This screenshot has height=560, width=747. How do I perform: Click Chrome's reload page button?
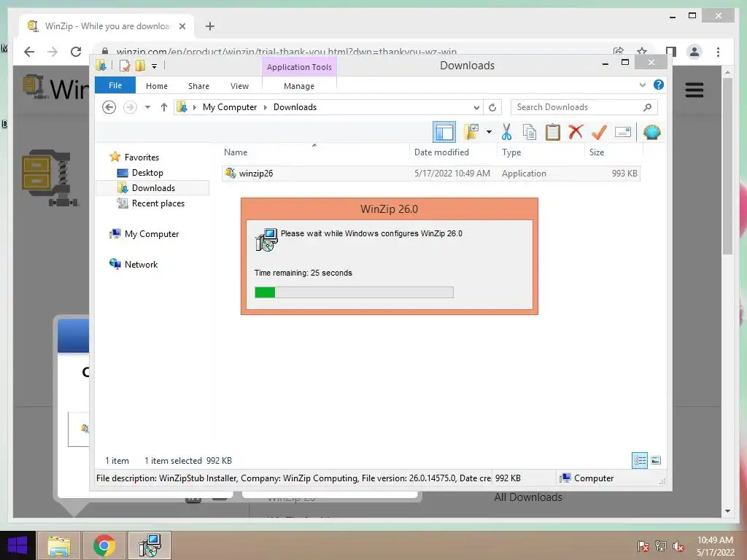76,52
